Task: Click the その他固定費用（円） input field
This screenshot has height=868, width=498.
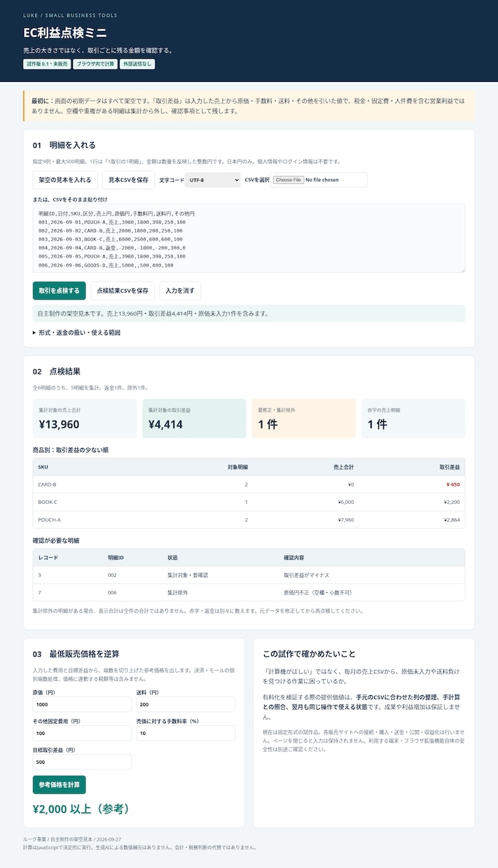Action: (82, 733)
